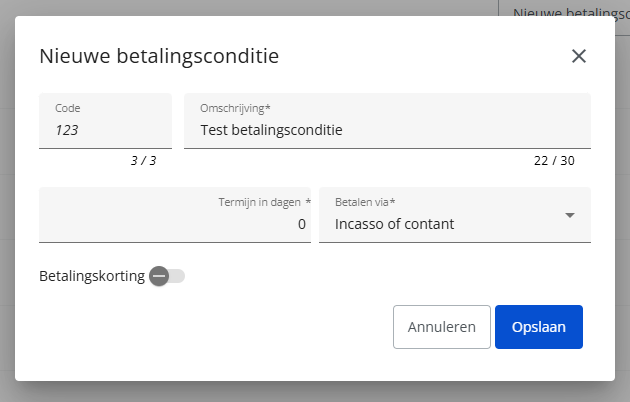The width and height of the screenshot is (630, 402).
Task: Expand the Betalen via dropdown arrow
Action: (570, 215)
